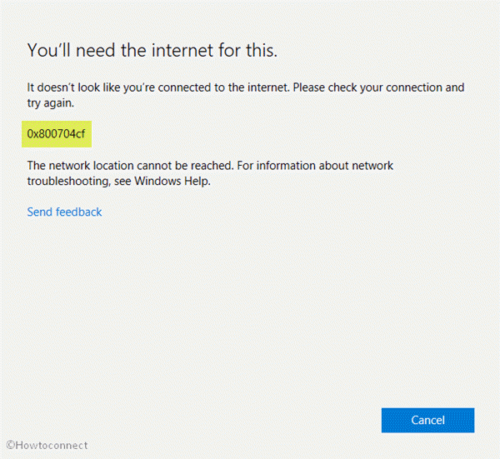Viewport: 500px width, 459px height.
Task: Click the copyright symbol before Howtoconnect
Action: pyautogui.click(x=10, y=445)
